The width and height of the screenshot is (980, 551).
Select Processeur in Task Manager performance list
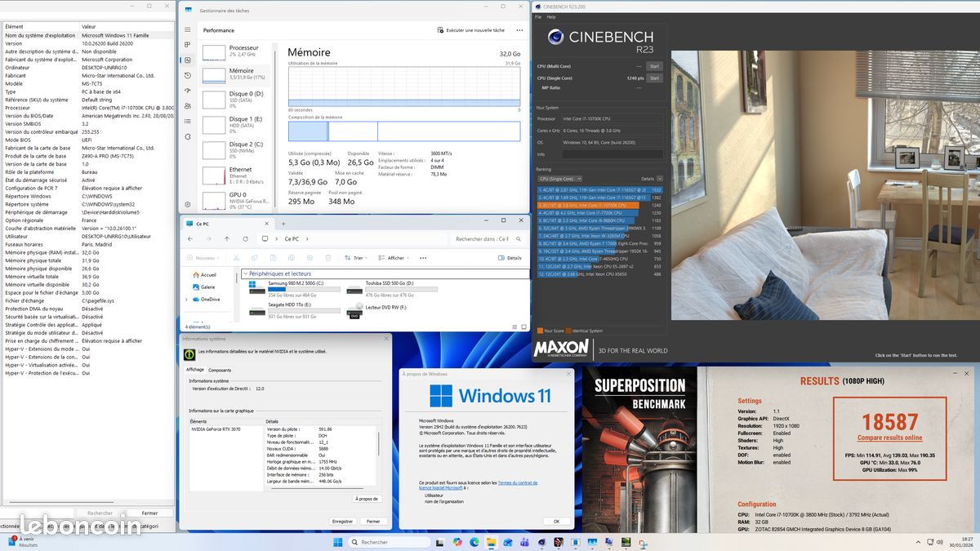click(238, 51)
